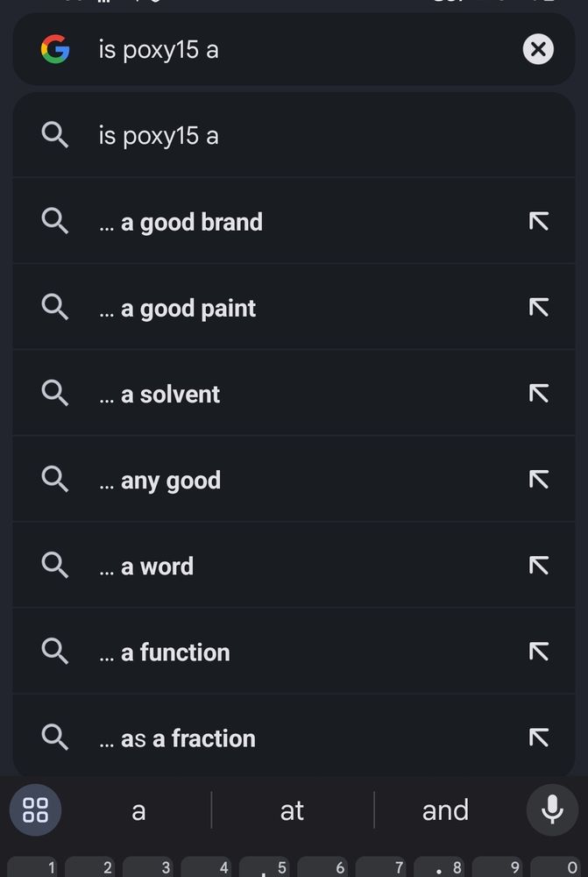Choose the 'as a fraction' suggestion
The height and width of the screenshot is (877, 588).
coord(294,738)
